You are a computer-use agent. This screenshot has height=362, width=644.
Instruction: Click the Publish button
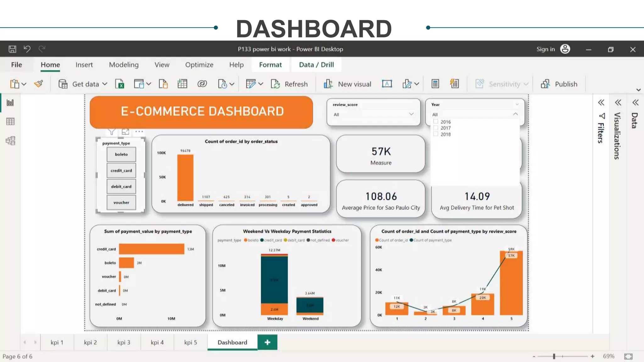coord(559,84)
